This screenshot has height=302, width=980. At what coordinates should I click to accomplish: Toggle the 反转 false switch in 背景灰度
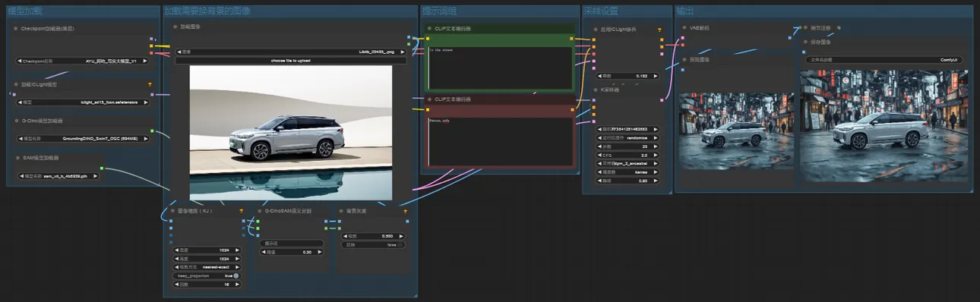point(371,245)
